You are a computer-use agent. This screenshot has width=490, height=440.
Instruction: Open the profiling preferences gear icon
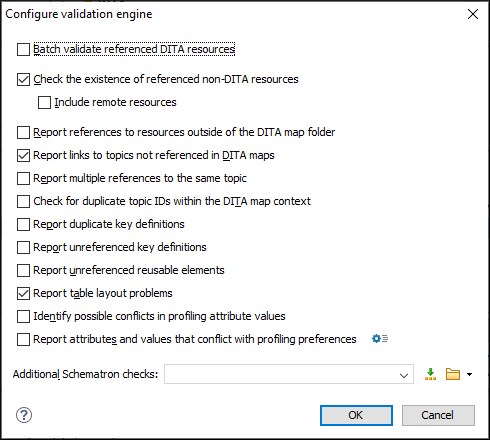[380, 339]
